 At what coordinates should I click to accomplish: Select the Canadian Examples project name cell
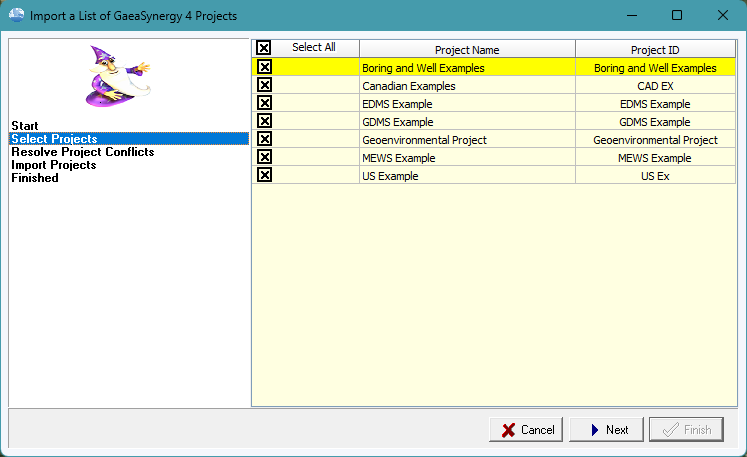point(467,86)
